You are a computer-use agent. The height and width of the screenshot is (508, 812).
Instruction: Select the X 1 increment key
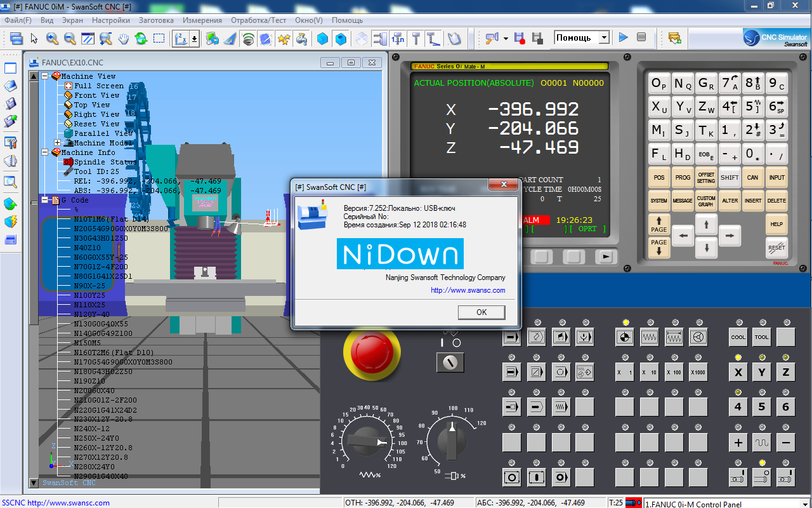(625, 372)
